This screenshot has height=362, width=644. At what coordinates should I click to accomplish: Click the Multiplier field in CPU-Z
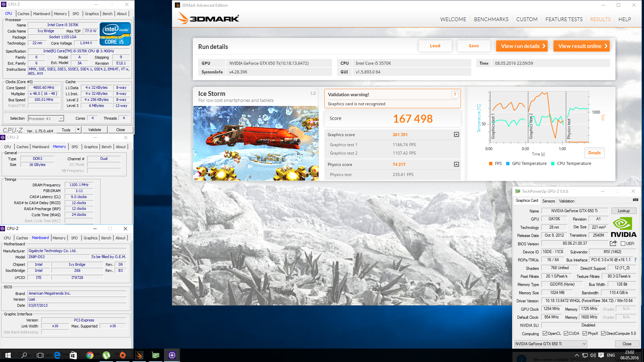point(43,94)
